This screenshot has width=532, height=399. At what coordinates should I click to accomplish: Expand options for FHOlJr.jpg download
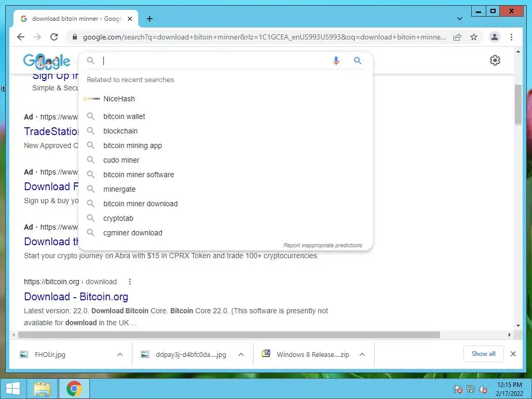coord(120,354)
